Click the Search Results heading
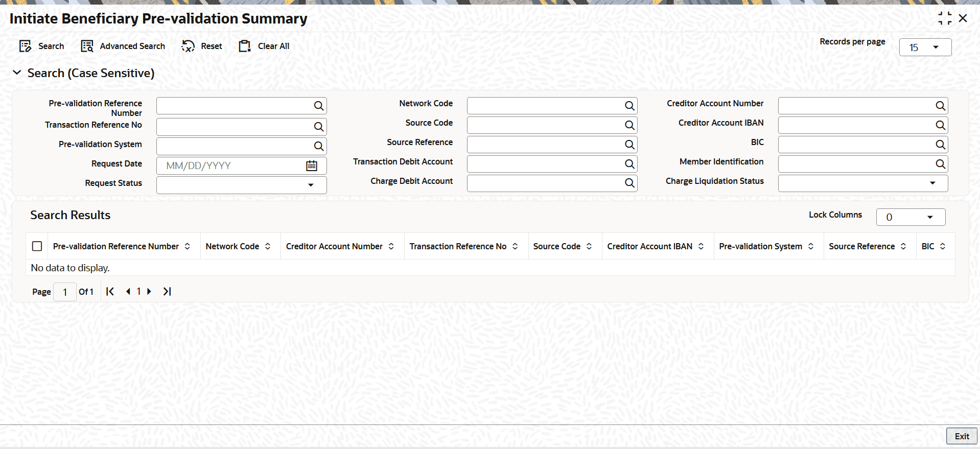This screenshot has width=980, height=449. tap(70, 215)
